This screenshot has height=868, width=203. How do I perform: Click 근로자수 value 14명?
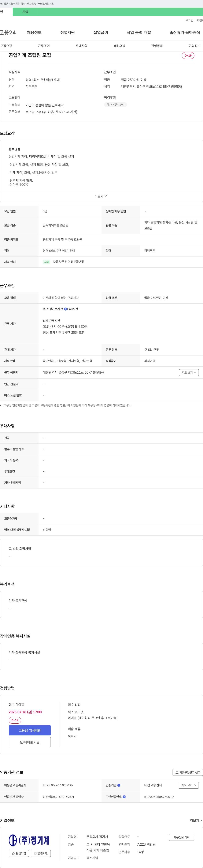pyautogui.click(x=140, y=852)
